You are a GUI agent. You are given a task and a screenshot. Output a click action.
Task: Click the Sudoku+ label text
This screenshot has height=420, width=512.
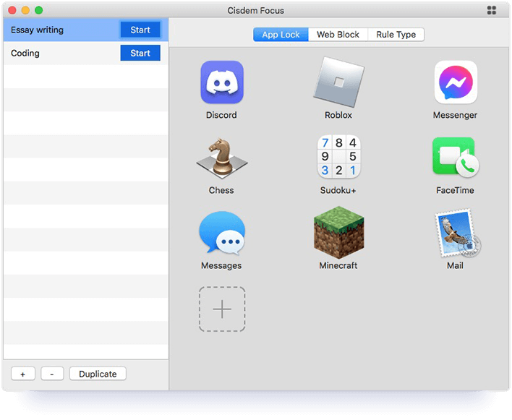338,190
